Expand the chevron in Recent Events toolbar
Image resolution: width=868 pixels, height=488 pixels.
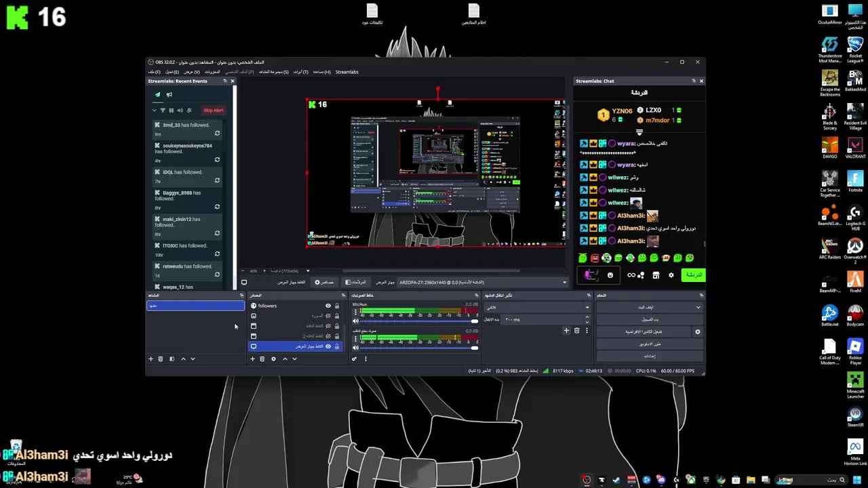[x=154, y=110]
